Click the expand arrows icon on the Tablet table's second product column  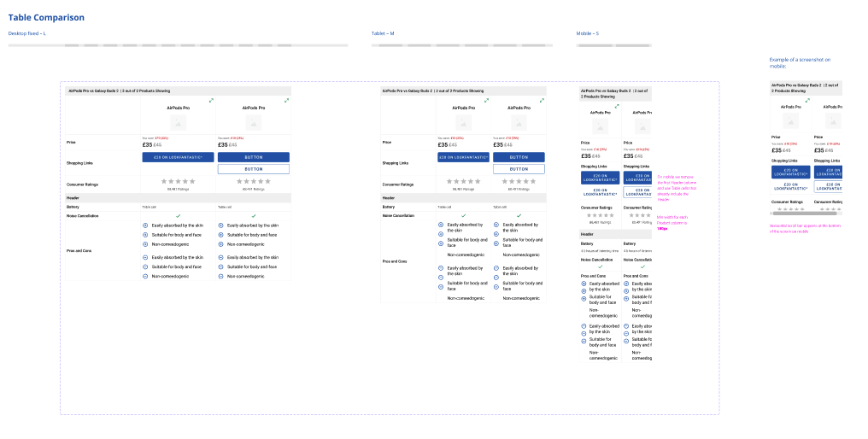pyautogui.click(x=542, y=100)
